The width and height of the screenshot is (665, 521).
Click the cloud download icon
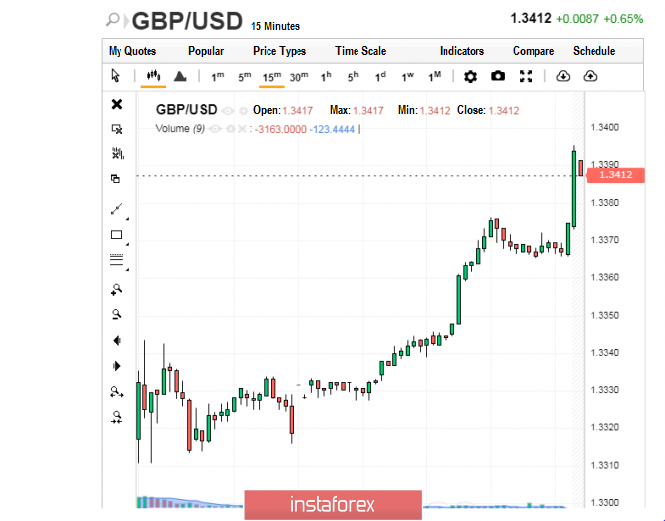click(563, 76)
